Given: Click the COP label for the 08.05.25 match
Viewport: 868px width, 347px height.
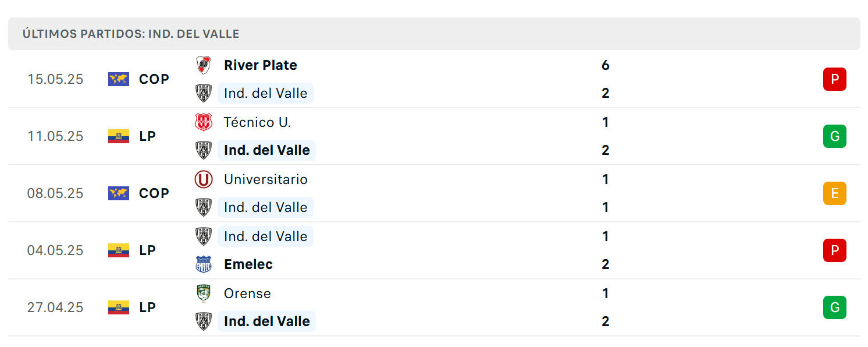Looking at the screenshot, I should tap(154, 193).
